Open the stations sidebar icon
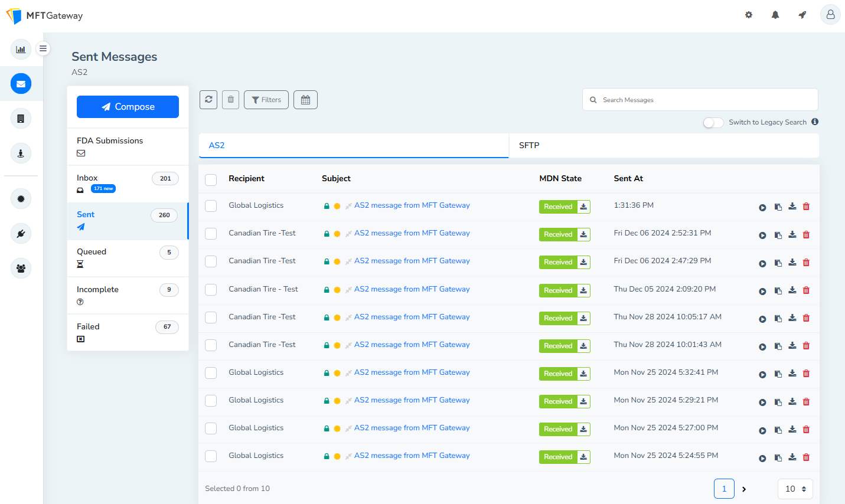The image size is (845, 504). [x=21, y=153]
